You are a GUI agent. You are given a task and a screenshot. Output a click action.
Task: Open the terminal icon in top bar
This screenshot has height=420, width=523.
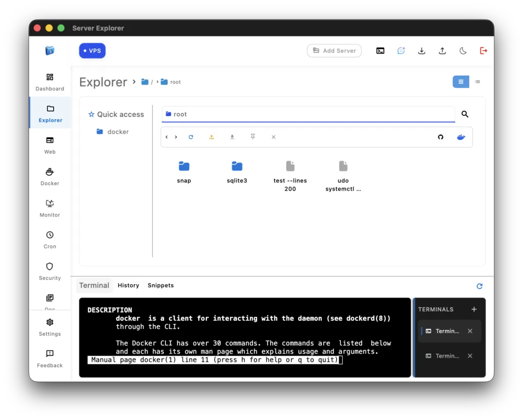coord(380,51)
